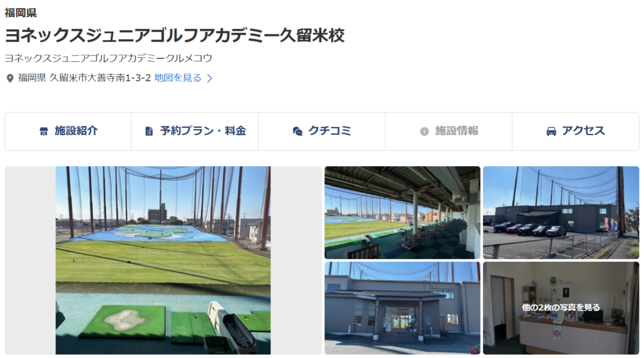Click the car icon on アクセス tab

point(551,131)
